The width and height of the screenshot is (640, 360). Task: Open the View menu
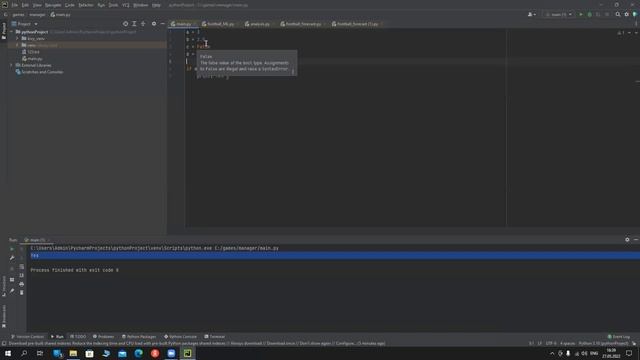37,5
